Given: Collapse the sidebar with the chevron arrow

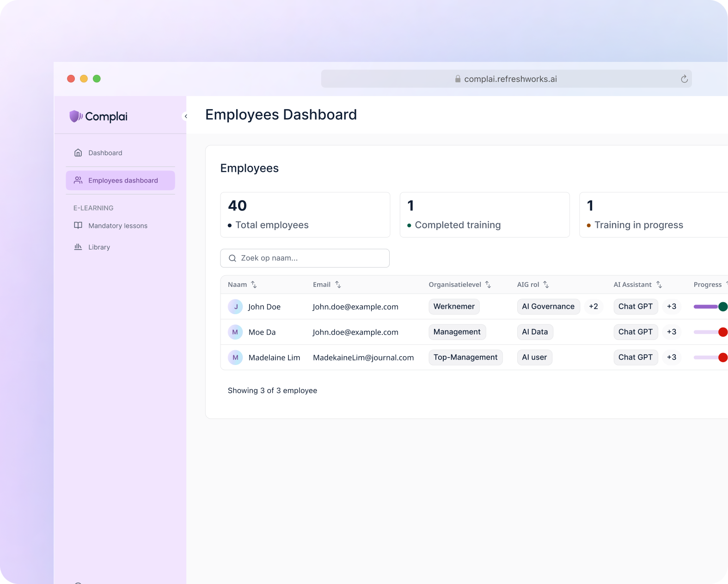Looking at the screenshot, I should click(x=186, y=116).
